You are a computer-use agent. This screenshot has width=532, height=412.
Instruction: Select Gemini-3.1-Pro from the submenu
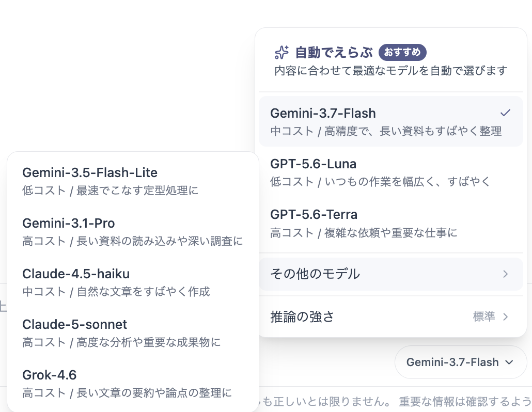coord(133,232)
